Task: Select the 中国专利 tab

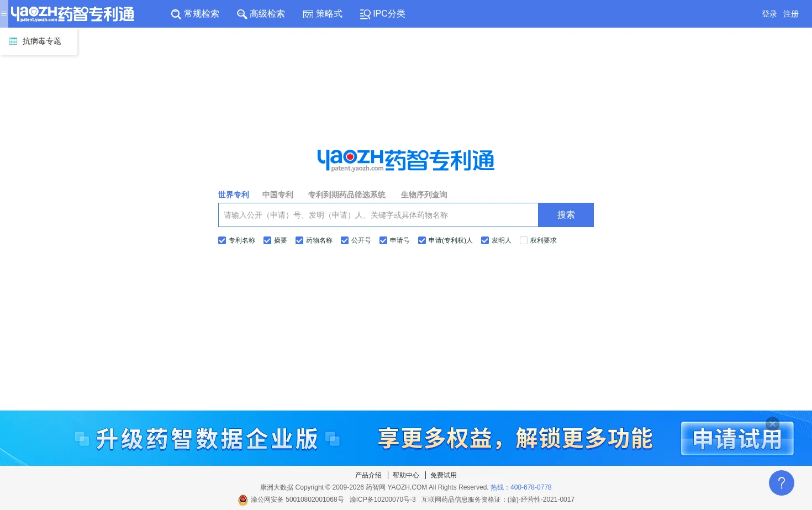Action: (x=278, y=194)
